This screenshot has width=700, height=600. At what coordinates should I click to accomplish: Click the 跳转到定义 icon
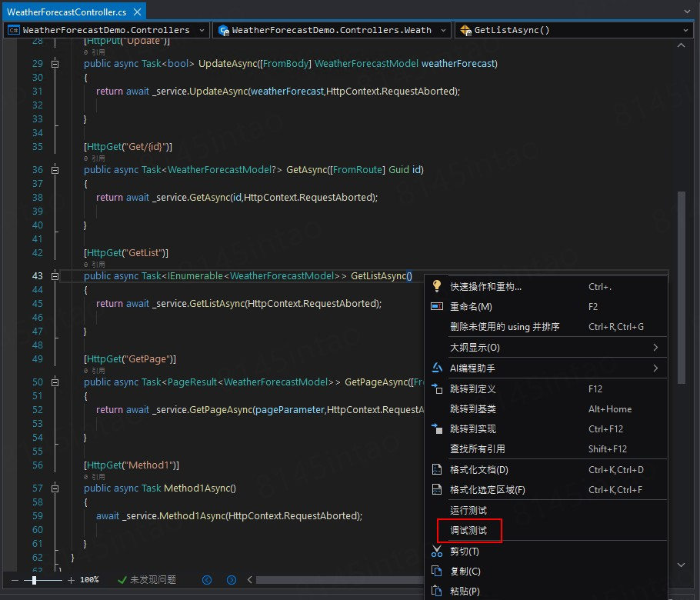point(437,388)
